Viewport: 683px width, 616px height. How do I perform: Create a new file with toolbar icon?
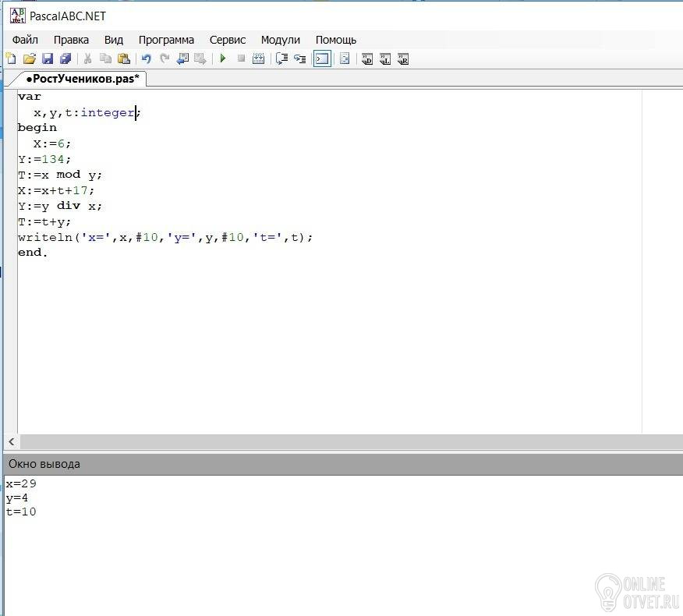click(x=11, y=58)
